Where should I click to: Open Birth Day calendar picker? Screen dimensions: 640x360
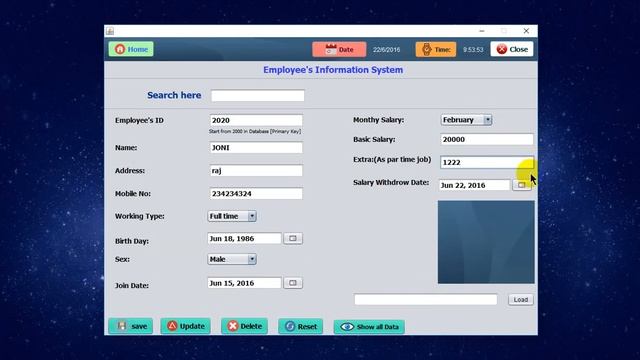click(293, 238)
